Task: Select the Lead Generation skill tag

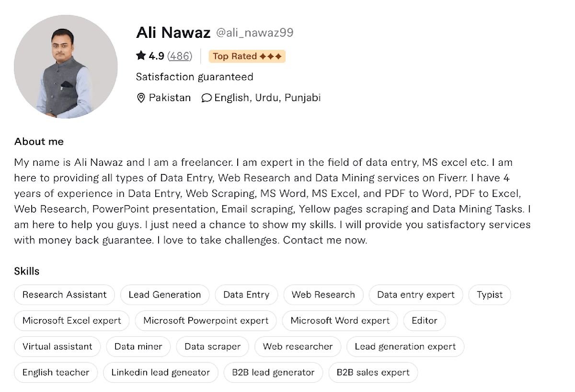Action: [164, 295]
